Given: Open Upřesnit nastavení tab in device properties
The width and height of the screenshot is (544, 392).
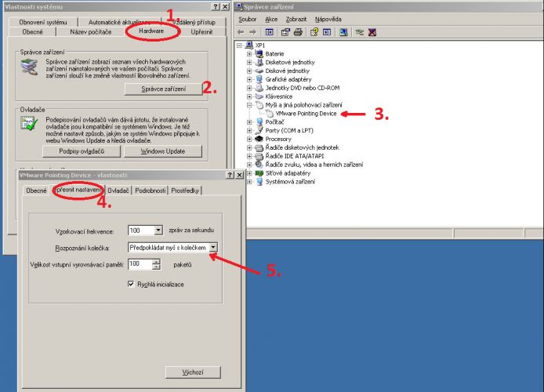Looking at the screenshot, I should tap(78, 190).
